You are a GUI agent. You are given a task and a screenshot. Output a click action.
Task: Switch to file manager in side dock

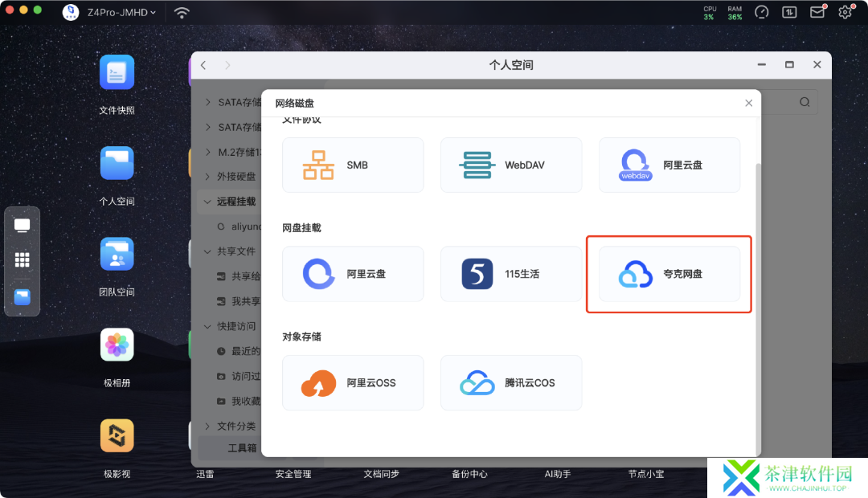point(23,297)
